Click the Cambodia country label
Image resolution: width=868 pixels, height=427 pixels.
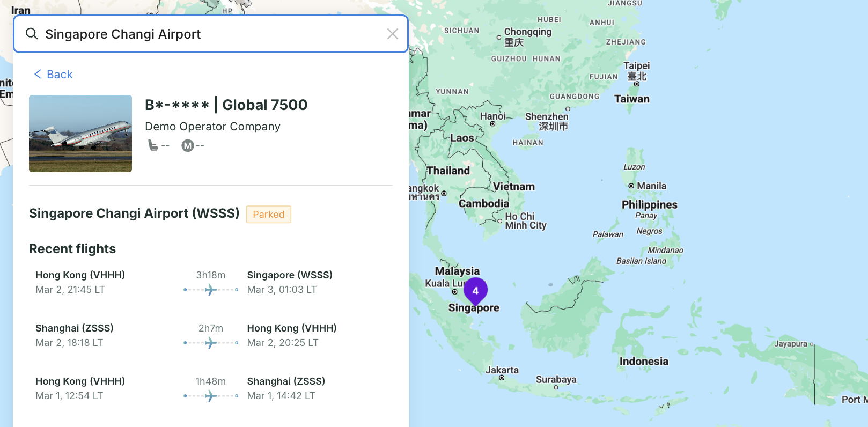484,204
